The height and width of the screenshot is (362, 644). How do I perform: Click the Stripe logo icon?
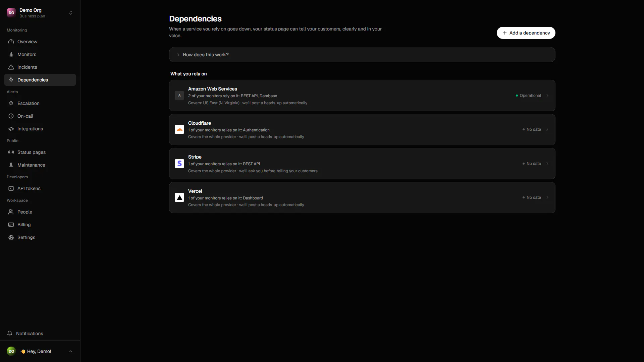(179, 164)
